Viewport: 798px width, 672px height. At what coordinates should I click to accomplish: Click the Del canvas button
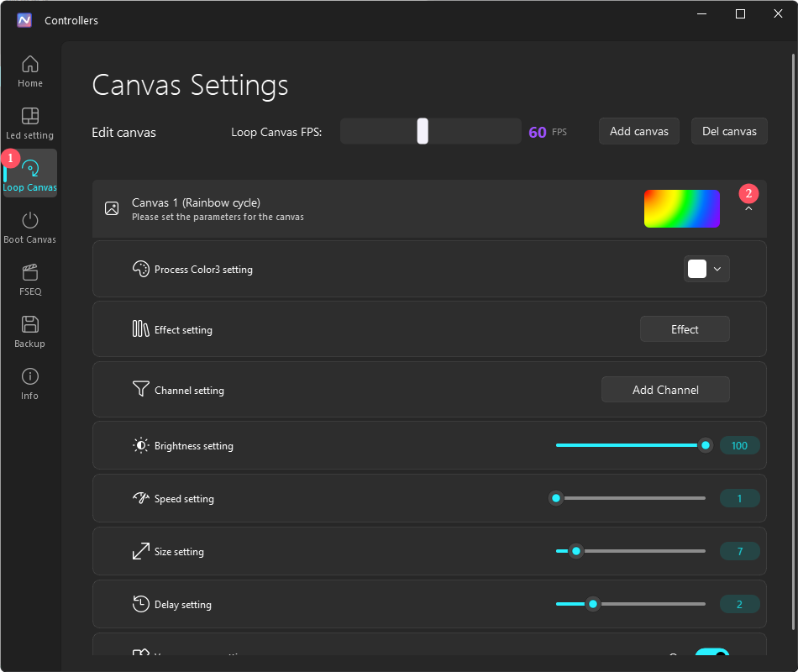point(729,131)
